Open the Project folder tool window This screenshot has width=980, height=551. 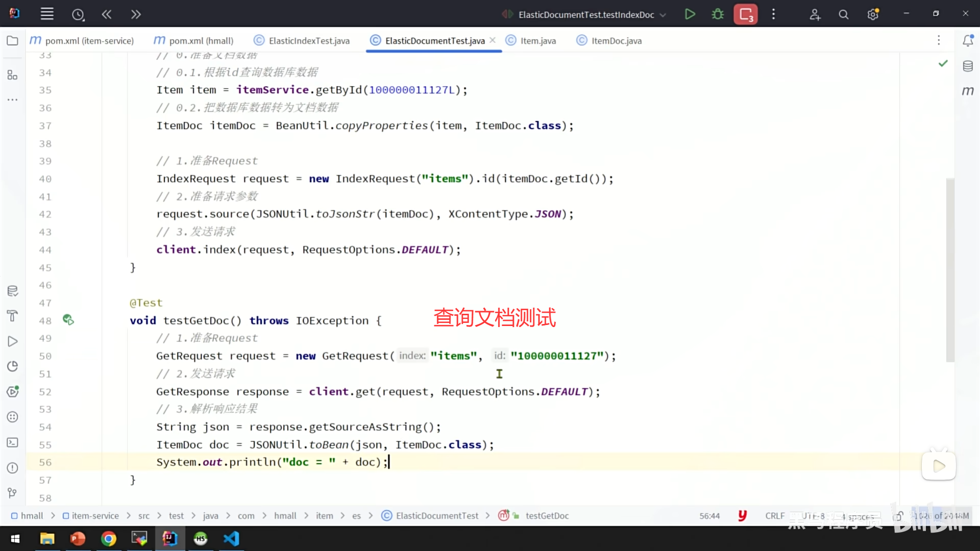(13, 41)
